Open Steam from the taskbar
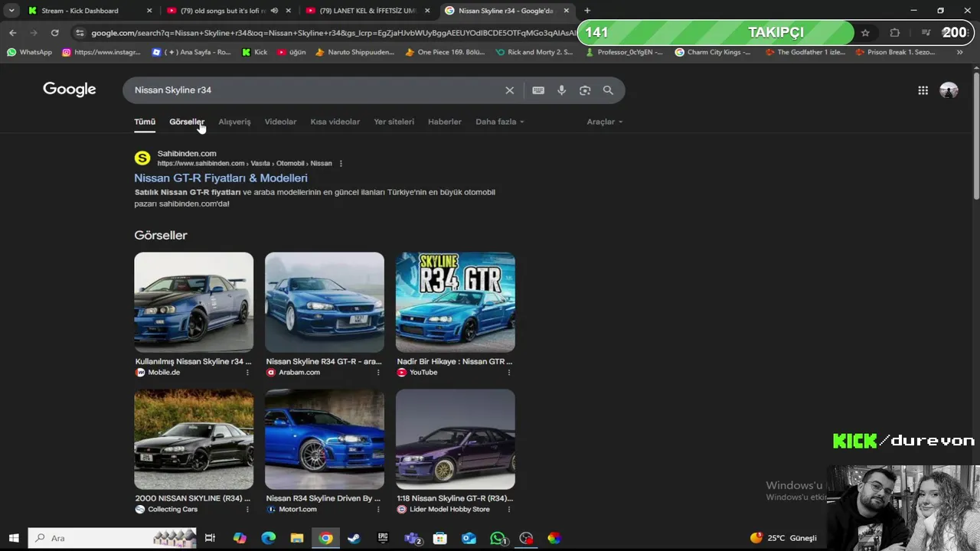980x551 pixels. [354, 538]
